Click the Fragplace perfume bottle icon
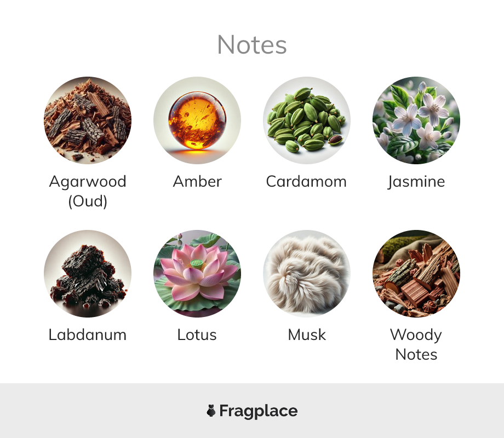This screenshot has height=438, width=504. 211,411
